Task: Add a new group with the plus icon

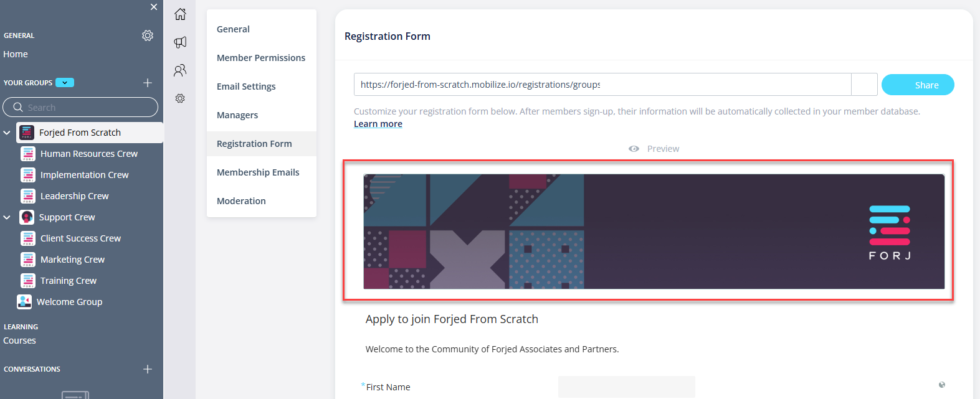Action: [148, 83]
